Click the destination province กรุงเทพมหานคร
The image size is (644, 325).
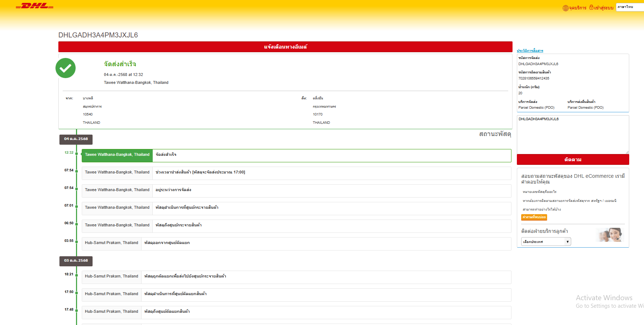pos(325,107)
